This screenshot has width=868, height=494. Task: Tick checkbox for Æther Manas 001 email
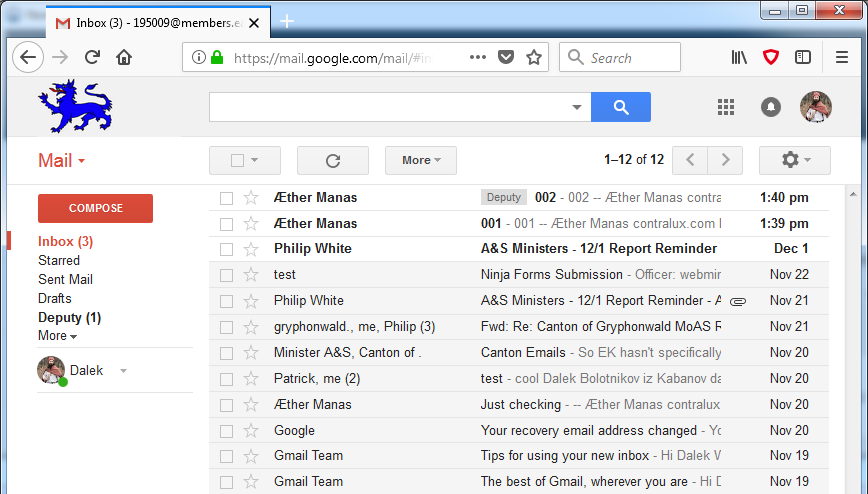[x=226, y=224]
